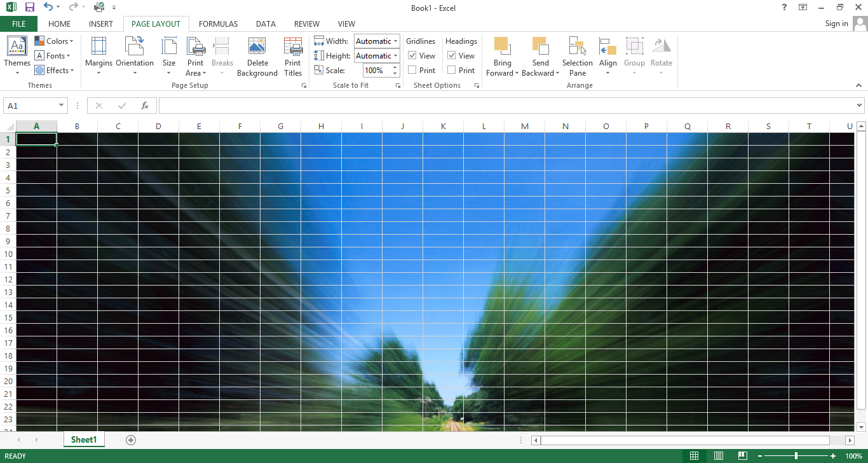Open Excel Help question mark

pos(784,7)
